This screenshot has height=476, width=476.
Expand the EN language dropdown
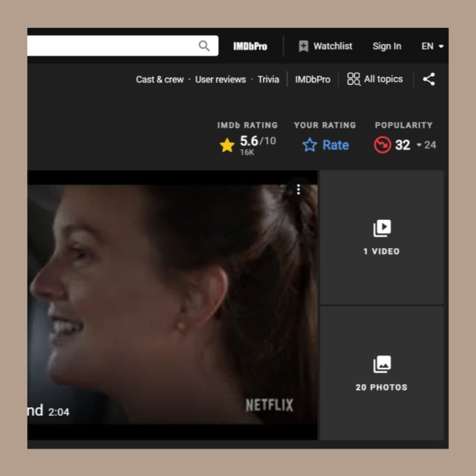coord(432,46)
